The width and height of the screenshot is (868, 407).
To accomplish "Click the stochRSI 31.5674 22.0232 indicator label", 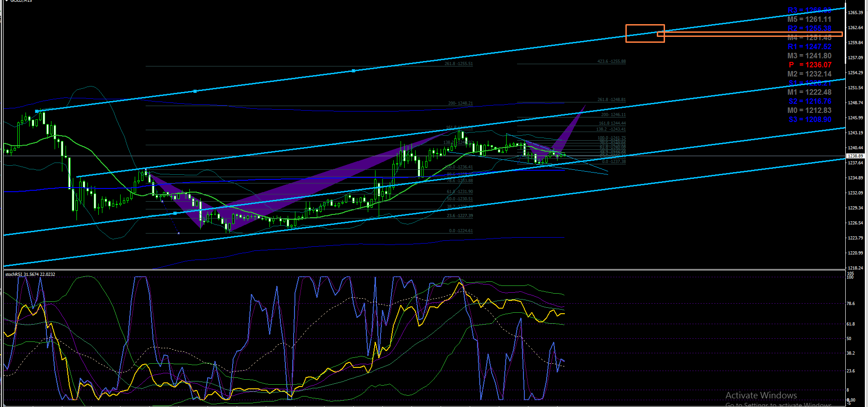I will pyautogui.click(x=30, y=274).
